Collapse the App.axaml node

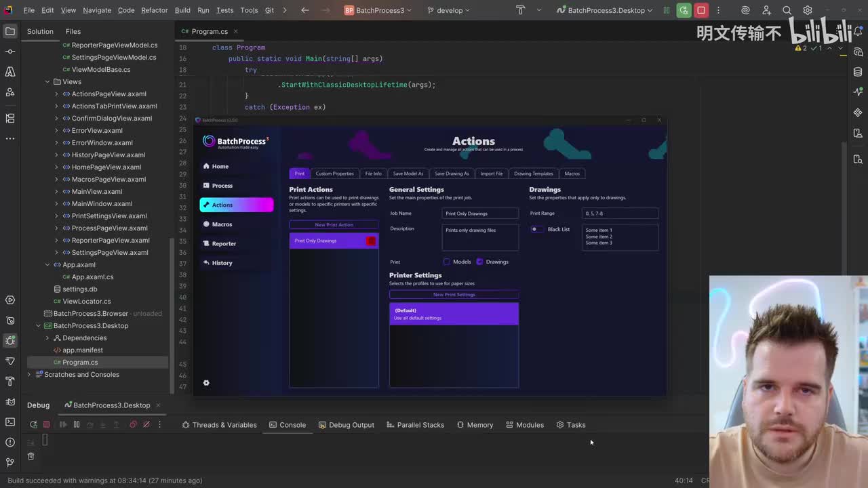tap(47, 264)
